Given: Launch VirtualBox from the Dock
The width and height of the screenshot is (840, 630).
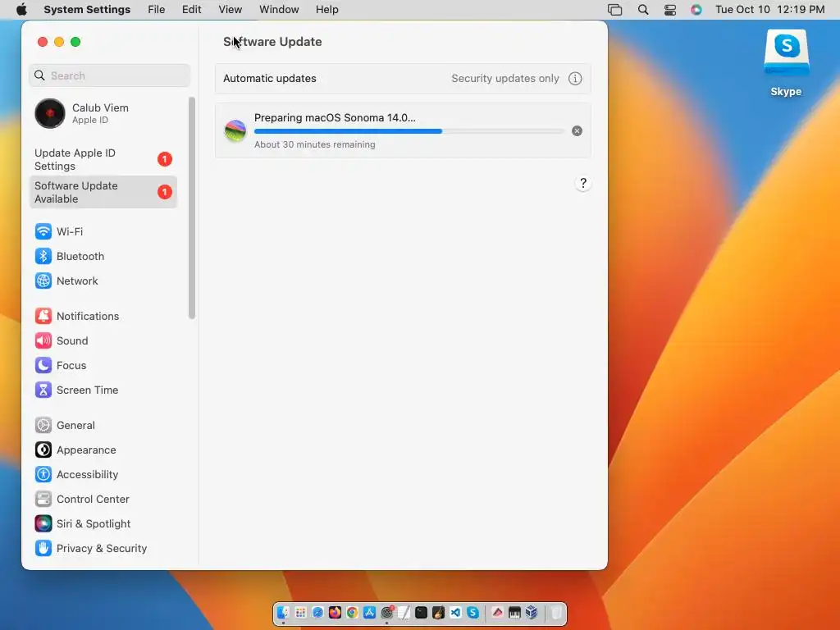Looking at the screenshot, I should click(x=532, y=612).
